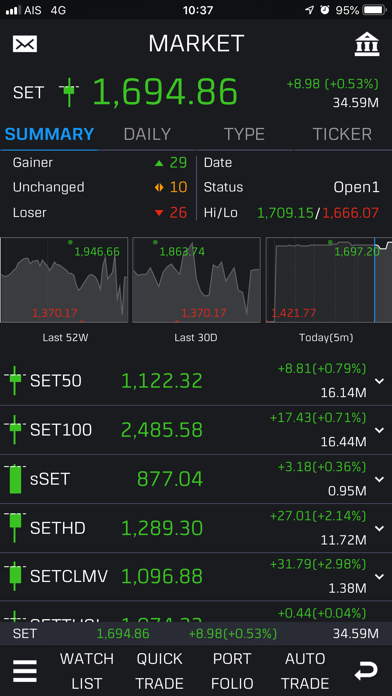The height and width of the screenshot is (696, 392).
Task: Tap the SETHD candlestick icon
Action: pos(15,528)
